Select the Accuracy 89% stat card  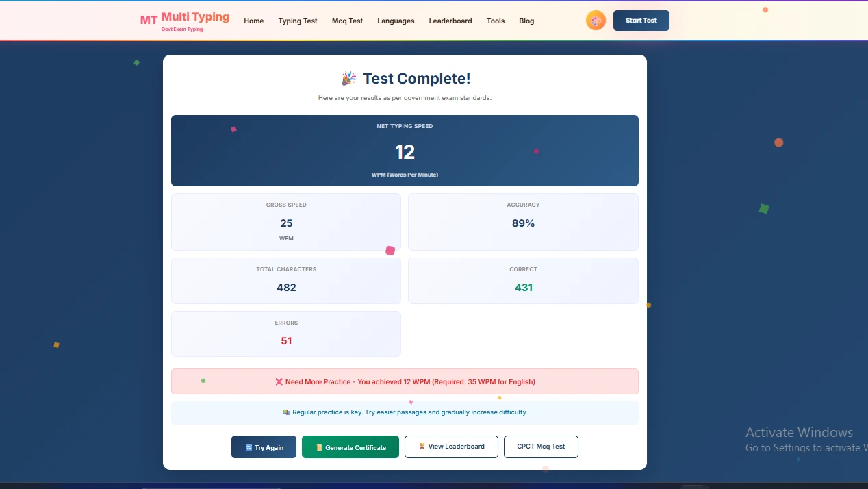523,222
